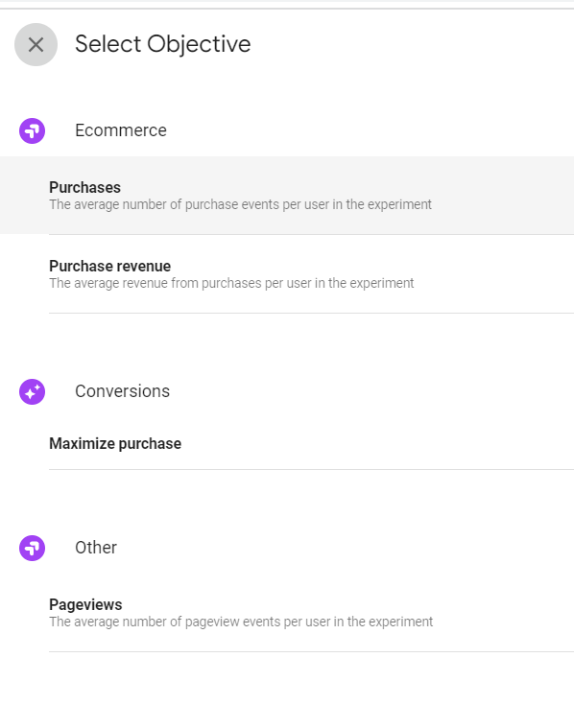Pick the Maximize purchase conversion objective
The width and height of the screenshot is (574, 728).
311,443
